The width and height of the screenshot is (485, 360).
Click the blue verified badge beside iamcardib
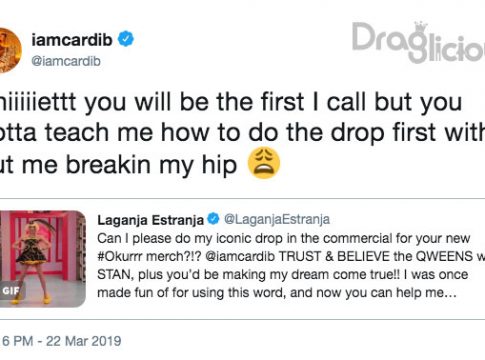(x=126, y=39)
